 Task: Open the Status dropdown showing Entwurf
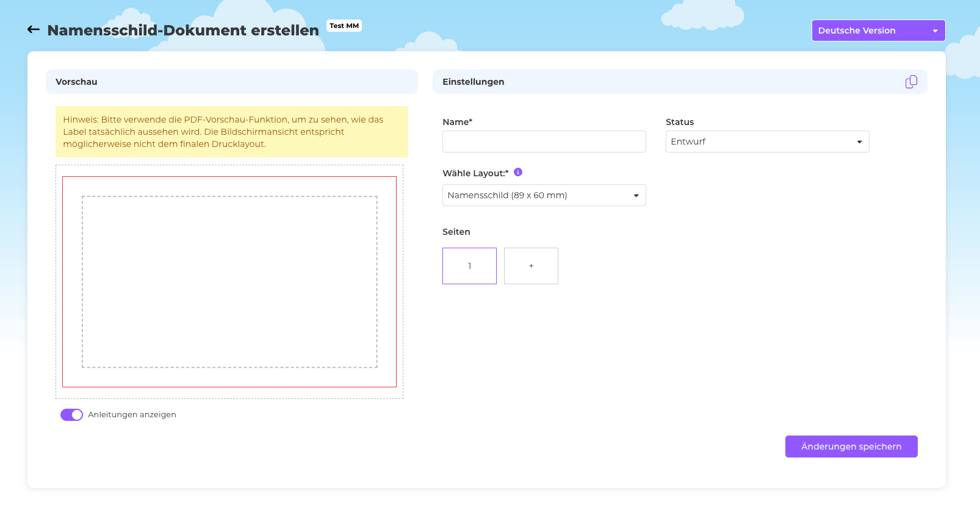click(767, 142)
